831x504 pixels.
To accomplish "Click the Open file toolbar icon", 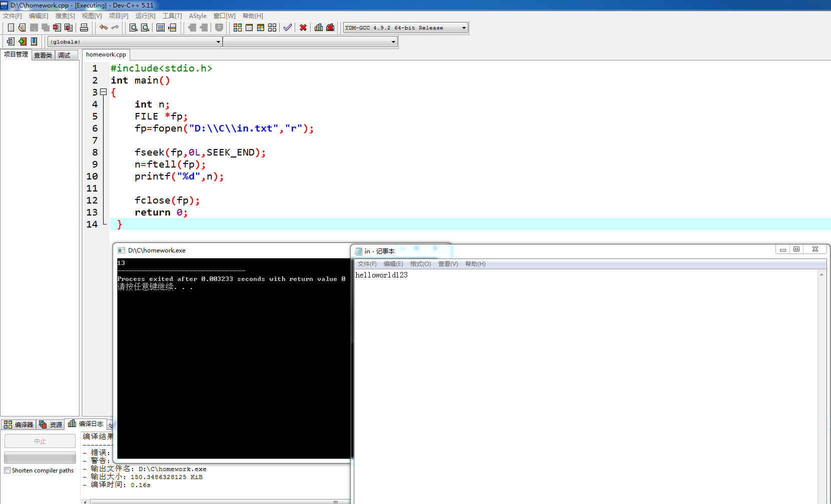I will (22, 27).
